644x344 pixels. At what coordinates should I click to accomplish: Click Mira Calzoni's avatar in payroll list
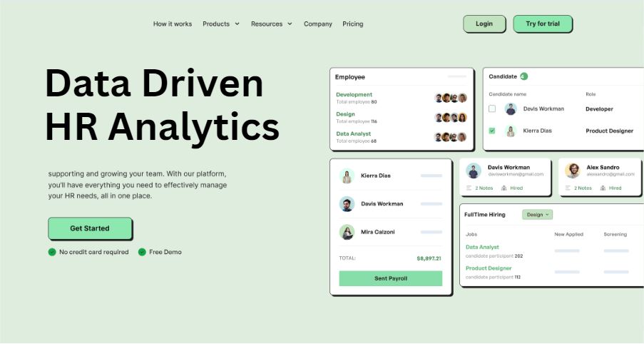[x=347, y=232]
